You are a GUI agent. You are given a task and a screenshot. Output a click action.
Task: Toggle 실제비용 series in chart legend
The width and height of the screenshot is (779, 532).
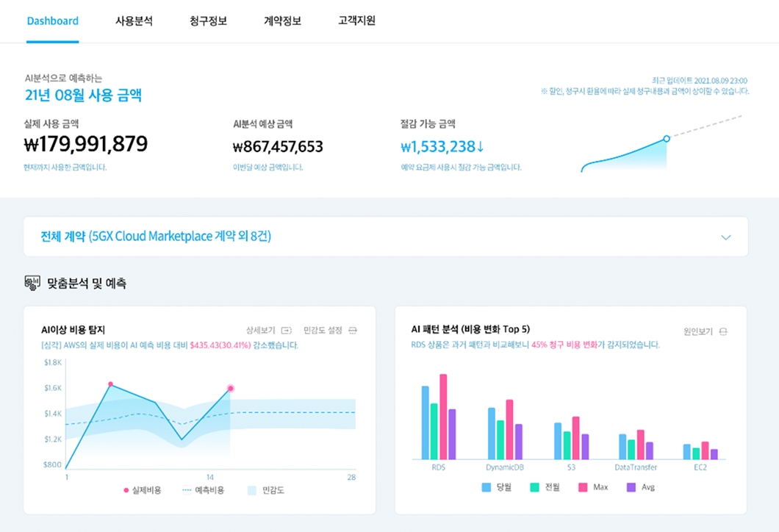coord(143,490)
